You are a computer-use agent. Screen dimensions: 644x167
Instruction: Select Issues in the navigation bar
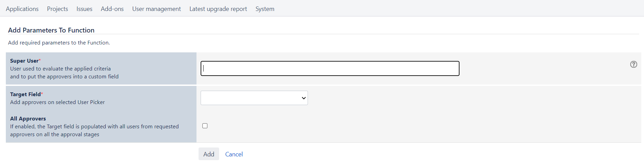[84, 9]
